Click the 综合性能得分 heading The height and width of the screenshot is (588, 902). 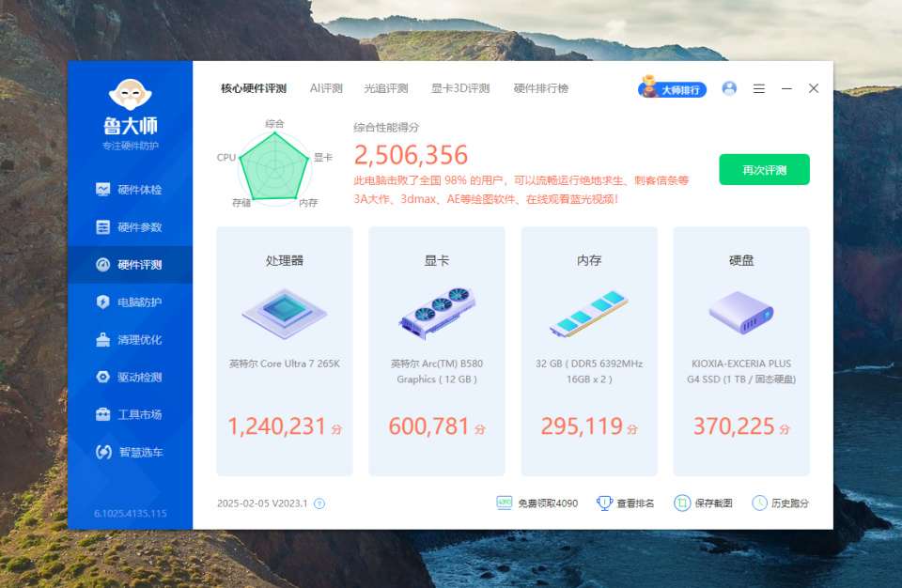386,127
